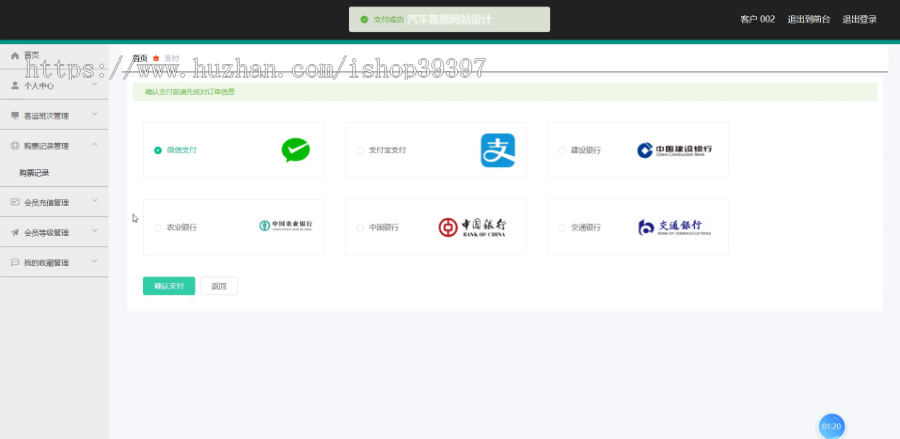Click 支付 in the breadcrumb
Image resolution: width=900 pixels, height=439 pixels.
coord(172,59)
